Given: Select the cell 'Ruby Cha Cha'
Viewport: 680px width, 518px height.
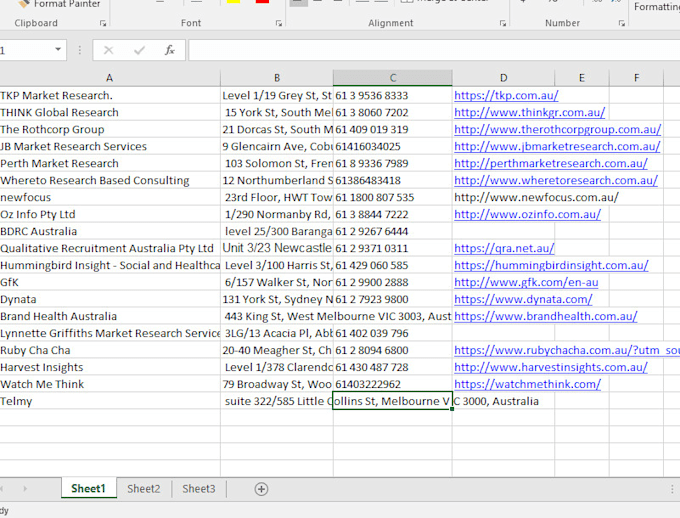Looking at the screenshot, I should [110, 350].
